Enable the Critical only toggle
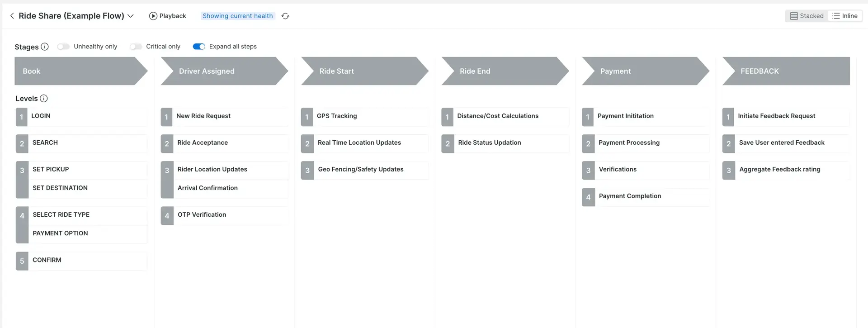Viewport: 868px width, 328px height. tap(136, 47)
